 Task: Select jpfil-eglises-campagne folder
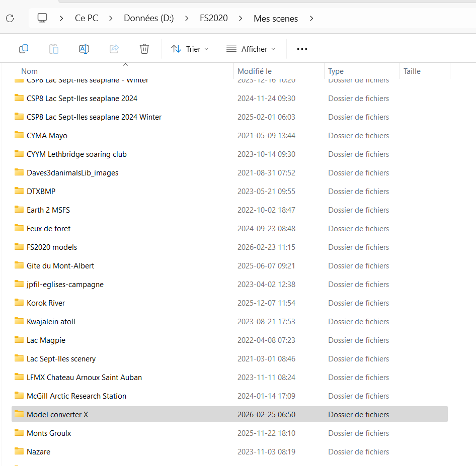click(229, 285)
